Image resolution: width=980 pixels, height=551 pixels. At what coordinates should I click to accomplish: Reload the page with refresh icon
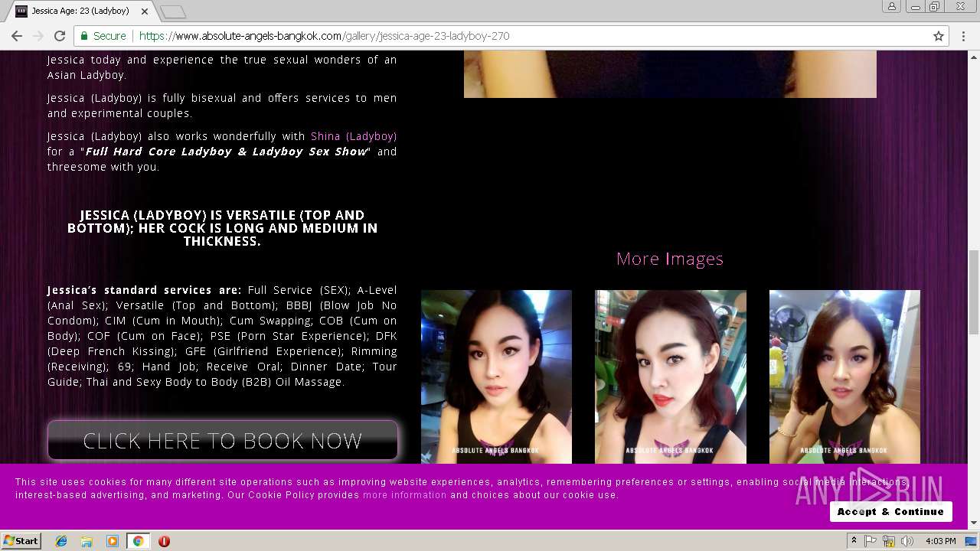(60, 36)
